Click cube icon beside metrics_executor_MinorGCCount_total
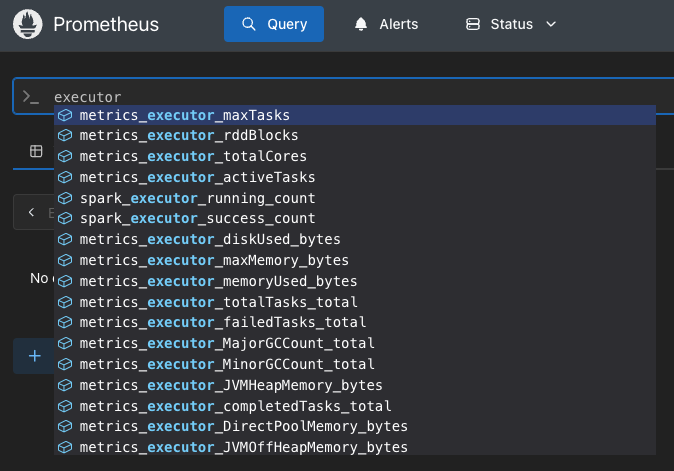 pos(65,364)
